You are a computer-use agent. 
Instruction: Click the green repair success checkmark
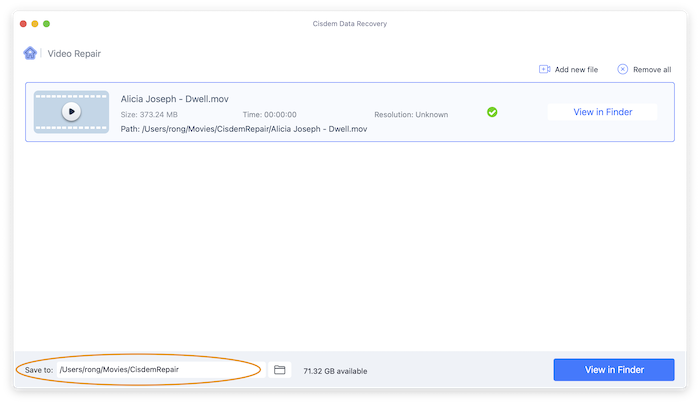coord(492,112)
